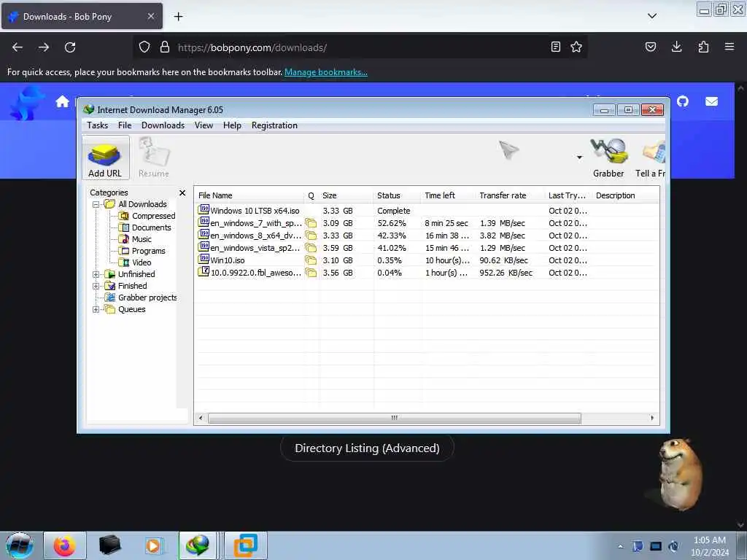Click the Add URL toolbar button
The width and height of the screenshot is (747, 560).
coord(105,157)
